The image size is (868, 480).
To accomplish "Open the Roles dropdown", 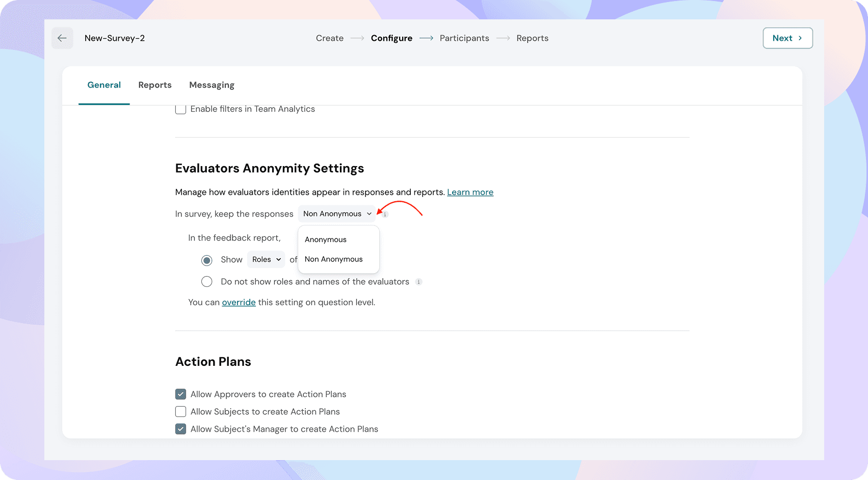I will (266, 259).
